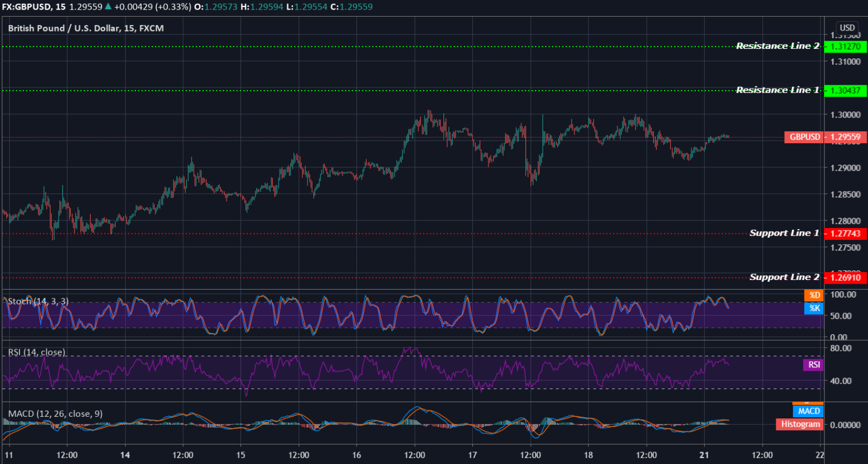
Task: Click date 14 on time axis
Action: (x=125, y=455)
